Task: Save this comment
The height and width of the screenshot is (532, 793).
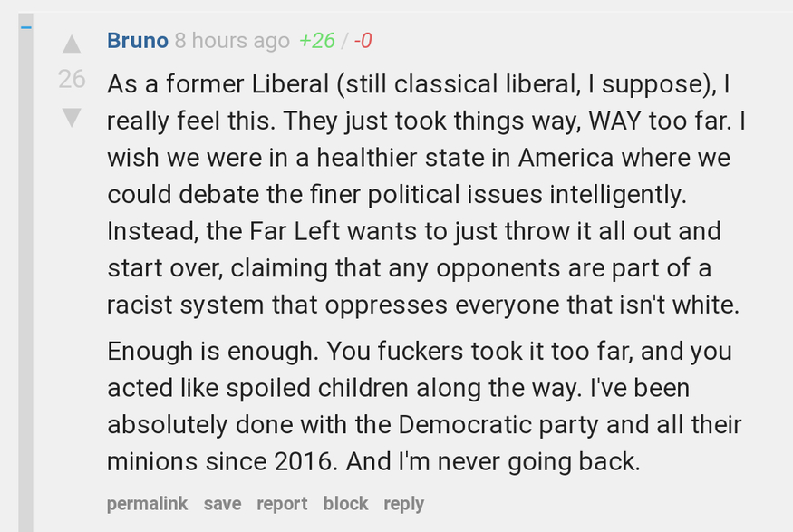Action: coord(223,504)
